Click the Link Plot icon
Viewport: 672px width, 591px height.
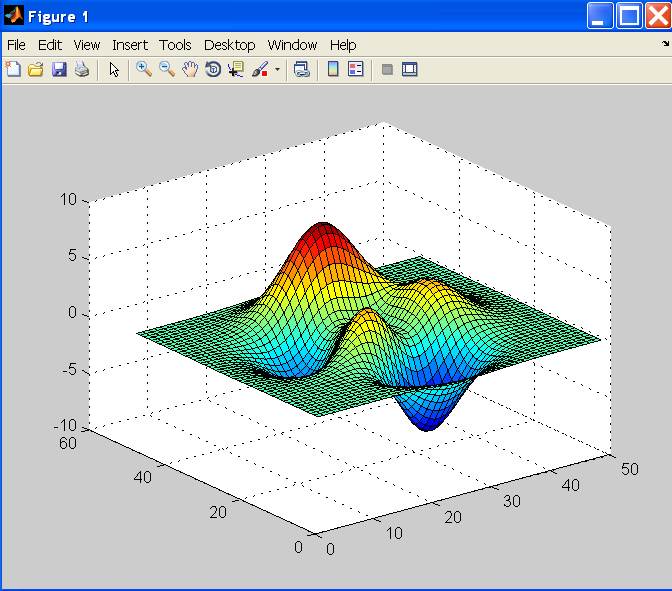[301, 70]
